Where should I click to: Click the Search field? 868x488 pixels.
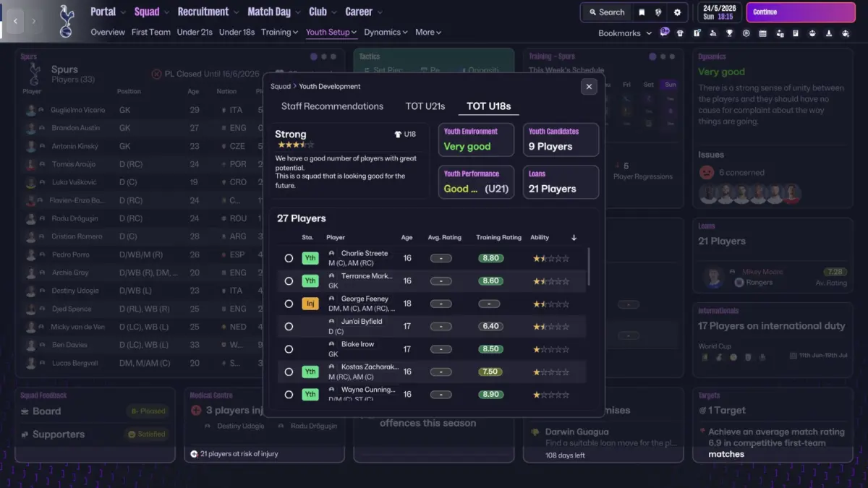606,12
